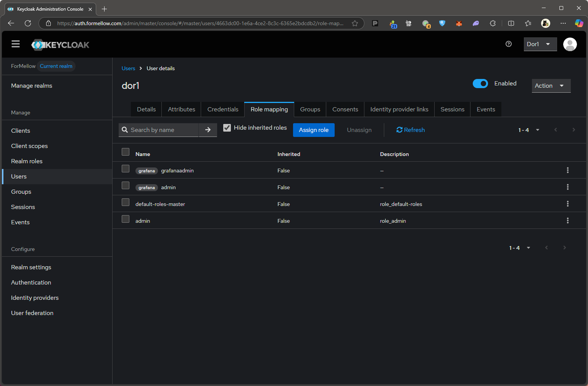Open User federation in sidebar
588x386 pixels.
[x=57, y=313]
